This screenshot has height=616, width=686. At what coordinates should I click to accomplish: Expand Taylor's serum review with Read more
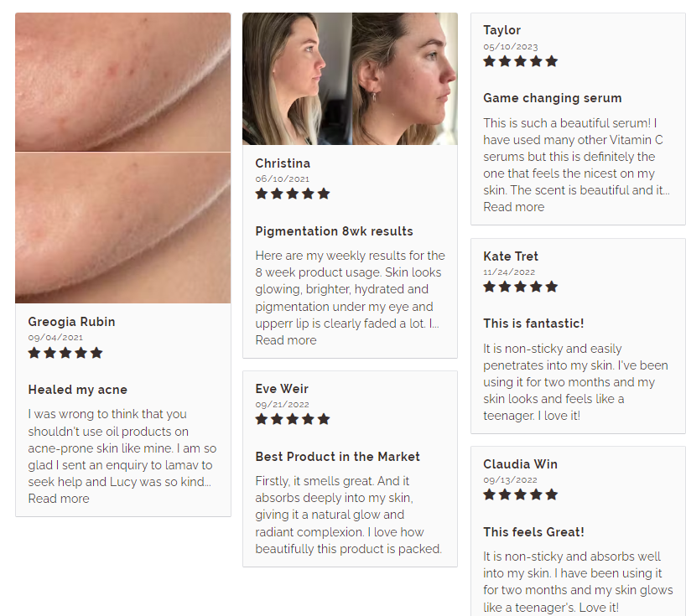(x=513, y=207)
